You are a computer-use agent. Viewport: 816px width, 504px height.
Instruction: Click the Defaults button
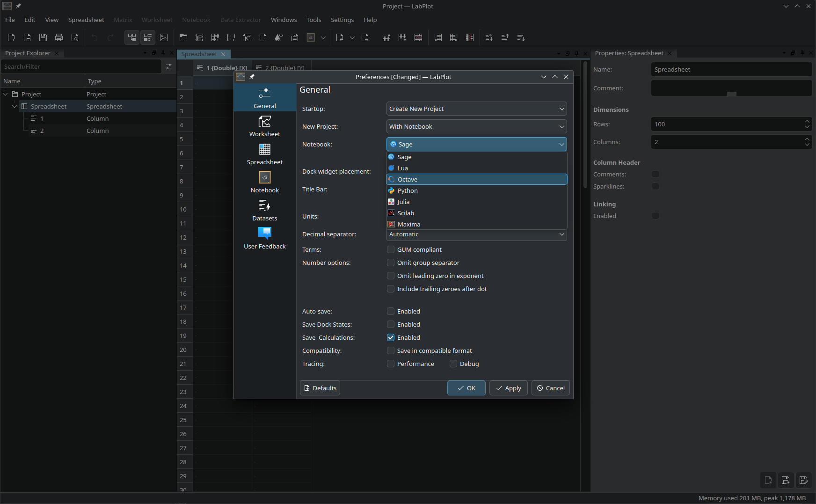320,387
